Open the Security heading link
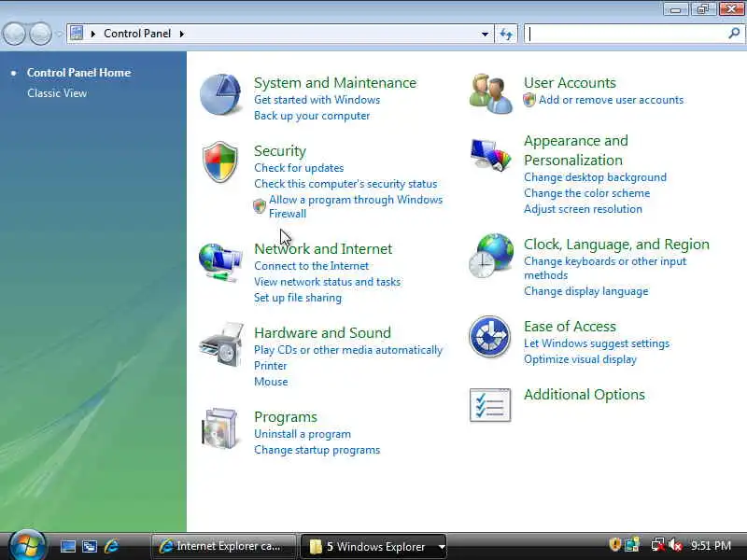Screen dimensions: 747x560 coord(279,150)
